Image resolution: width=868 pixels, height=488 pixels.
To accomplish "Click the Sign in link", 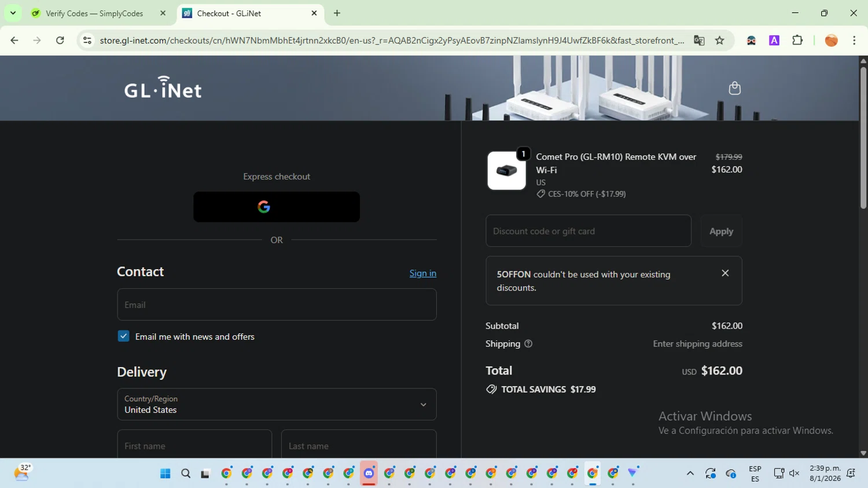I will click(x=423, y=273).
